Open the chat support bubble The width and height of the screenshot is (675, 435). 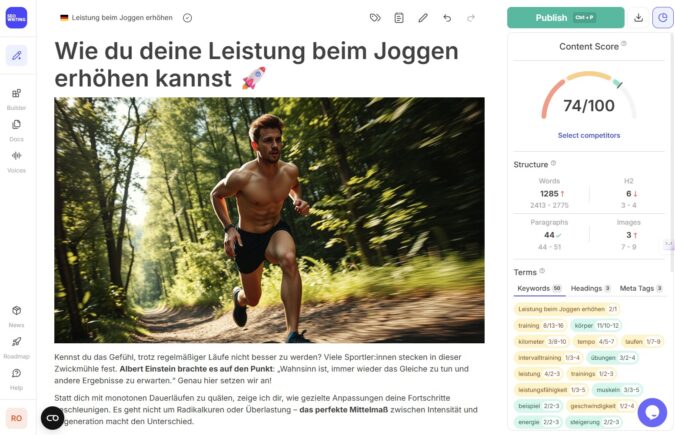click(x=652, y=412)
